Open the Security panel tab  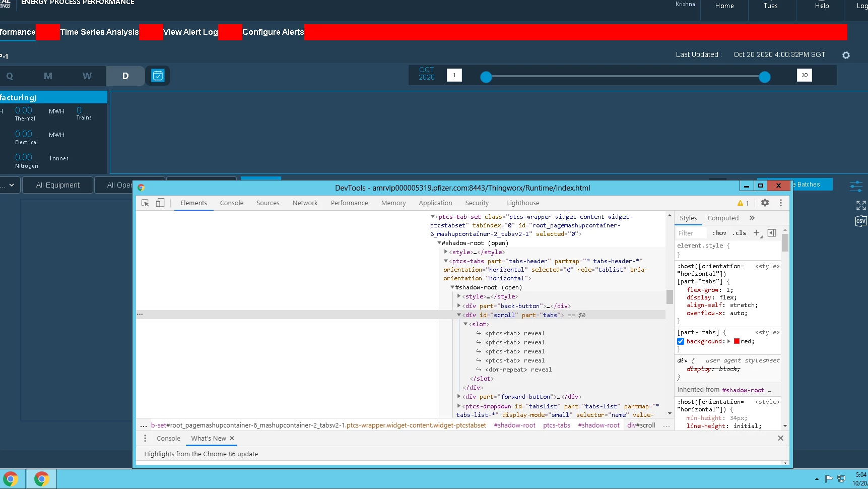(477, 203)
